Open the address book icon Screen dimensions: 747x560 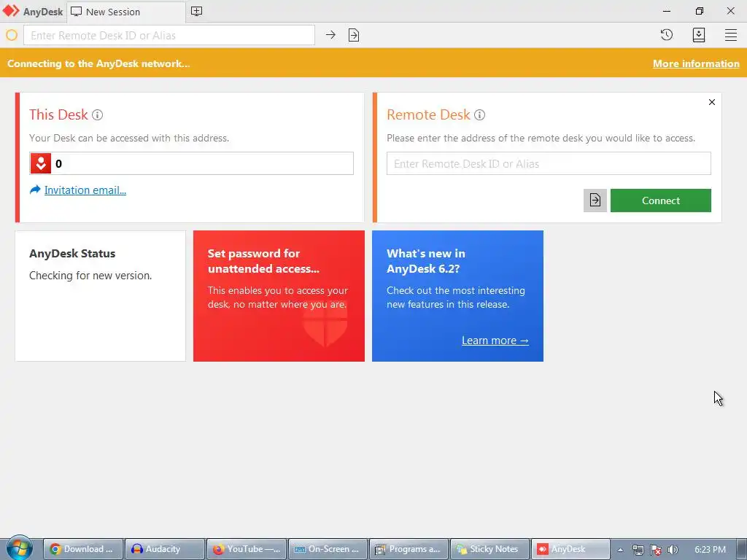pos(698,35)
